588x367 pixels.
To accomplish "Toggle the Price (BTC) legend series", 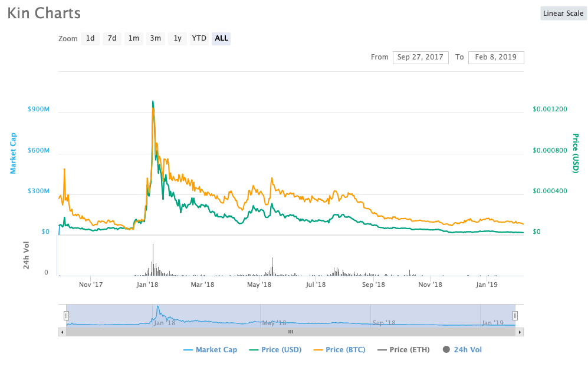I will click(339, 350).
